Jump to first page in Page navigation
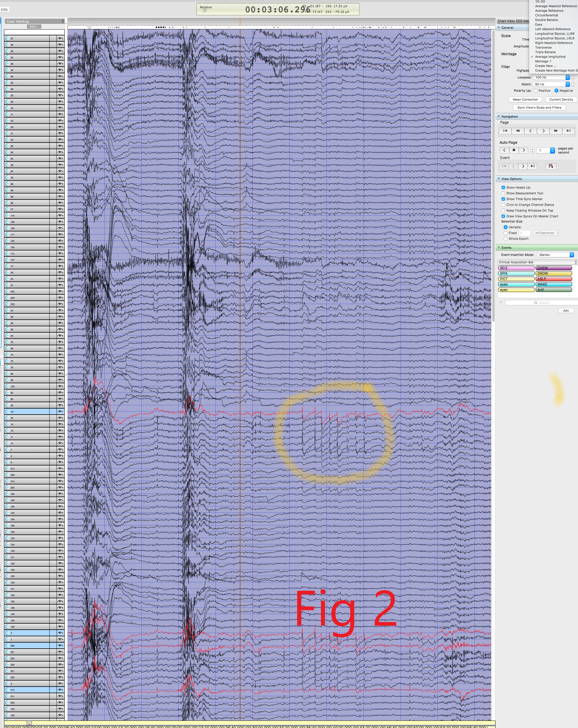Screen dimensions: 578x728 click(x=505, y=131)
